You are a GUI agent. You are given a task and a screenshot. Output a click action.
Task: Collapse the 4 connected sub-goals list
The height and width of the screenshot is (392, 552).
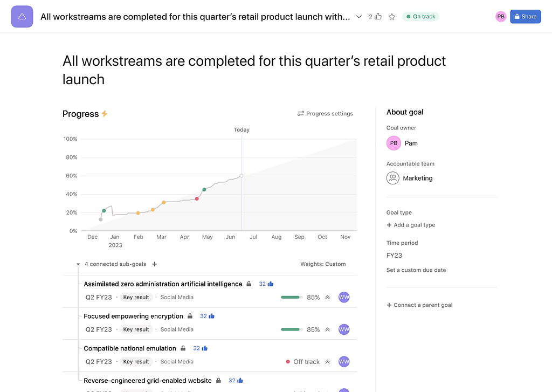coord(78,265)
